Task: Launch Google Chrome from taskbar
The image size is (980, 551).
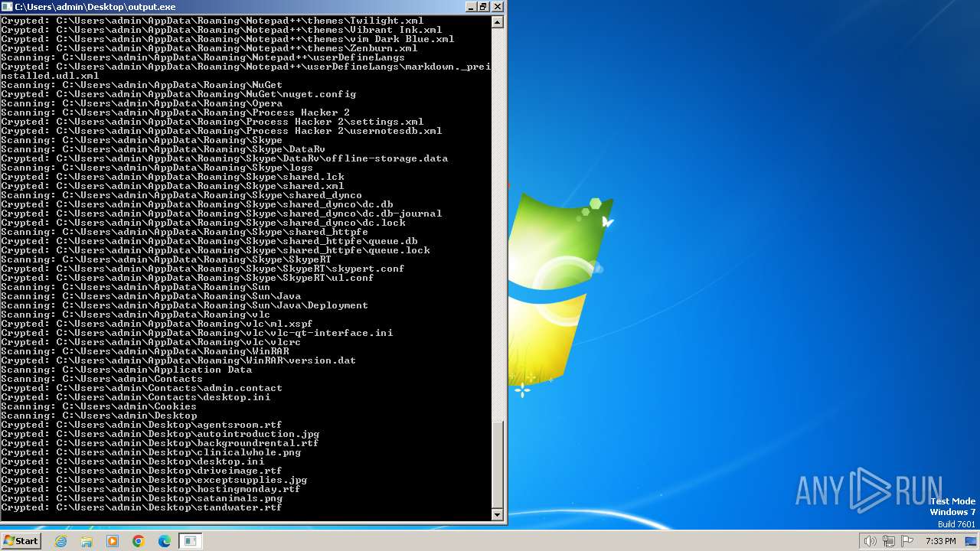Action: pyautogui.click(x=139, y=541)
